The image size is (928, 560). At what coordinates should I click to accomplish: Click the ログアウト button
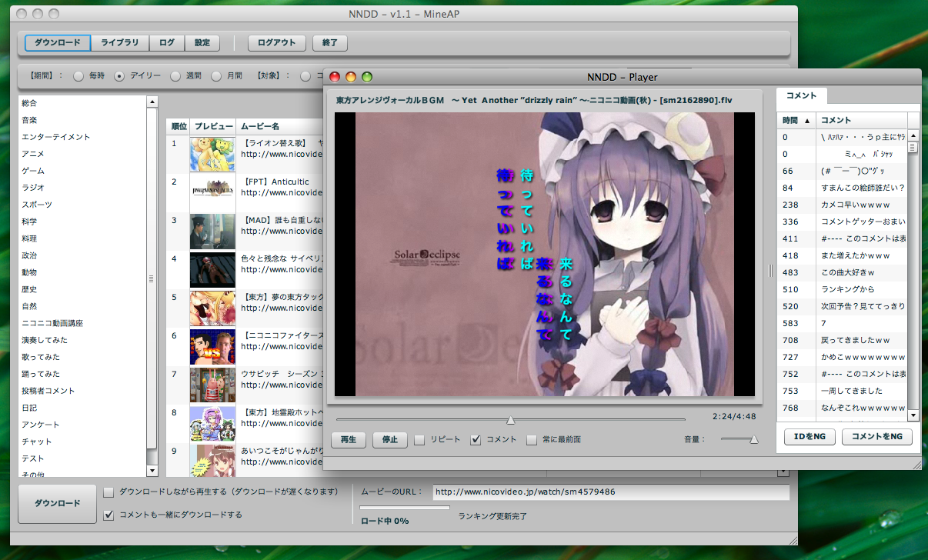coord(277,43)
